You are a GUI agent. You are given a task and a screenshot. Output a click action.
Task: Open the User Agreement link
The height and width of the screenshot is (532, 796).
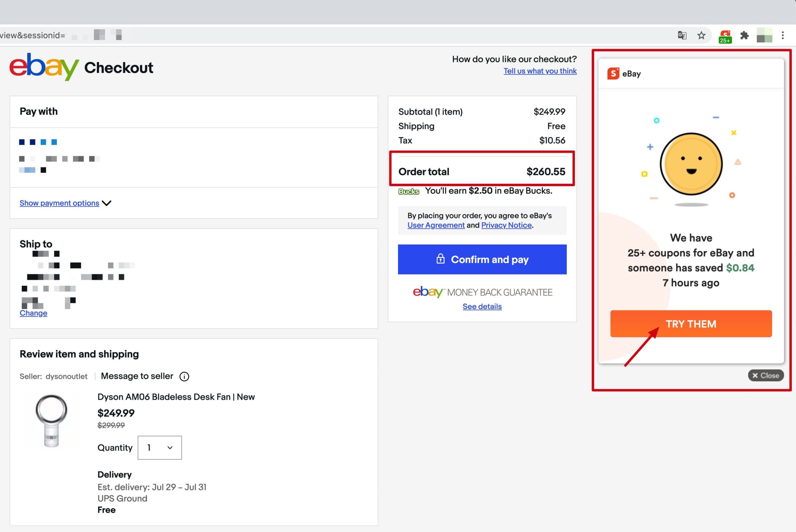click(x=436, y=225)
